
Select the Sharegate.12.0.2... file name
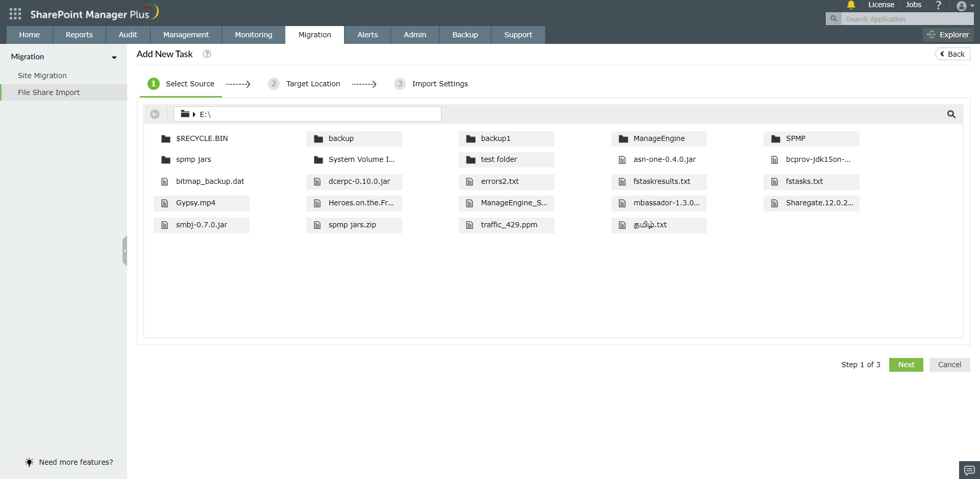(820, 203)
